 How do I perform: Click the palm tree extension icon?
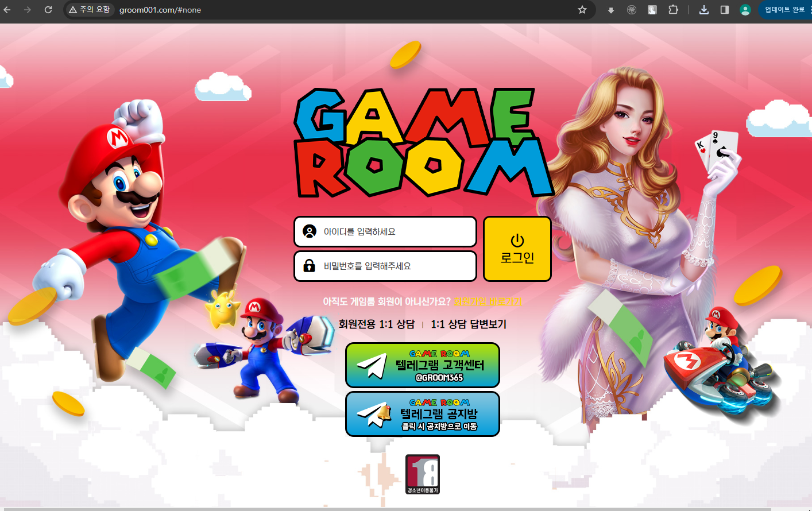click(x=631, y=10)
